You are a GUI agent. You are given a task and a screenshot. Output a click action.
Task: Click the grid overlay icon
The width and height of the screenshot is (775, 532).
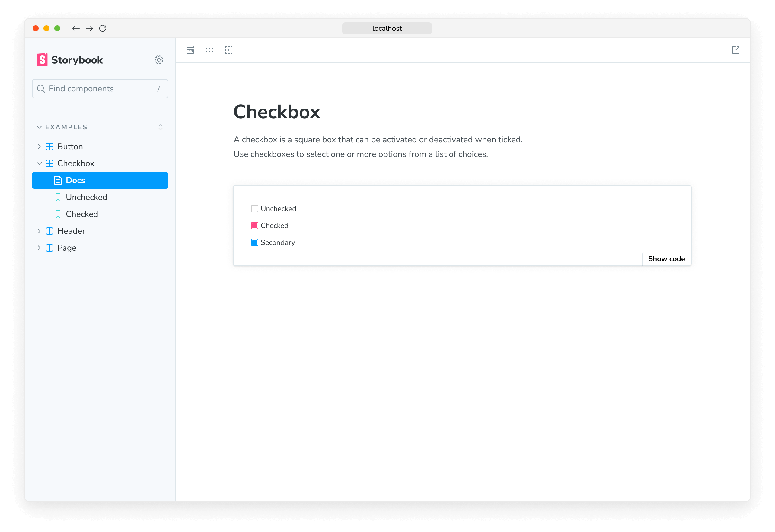coord(210,51)
